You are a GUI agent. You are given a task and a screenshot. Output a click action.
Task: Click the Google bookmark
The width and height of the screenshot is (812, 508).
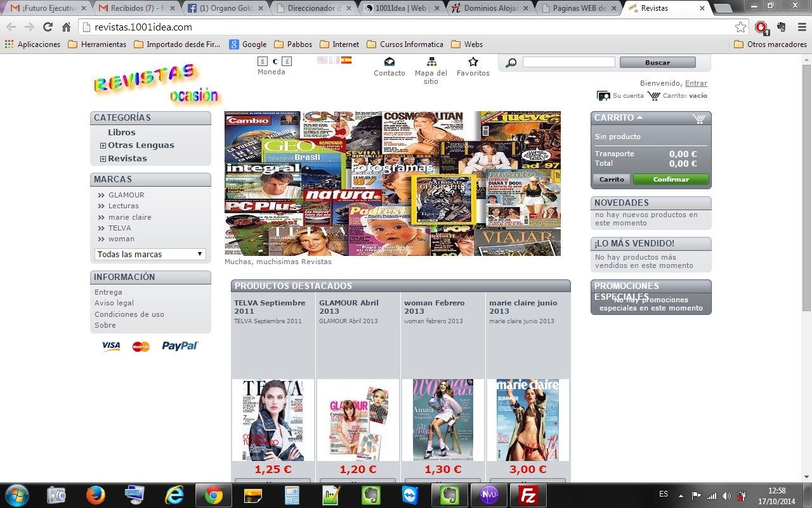(x=248, y=44)
